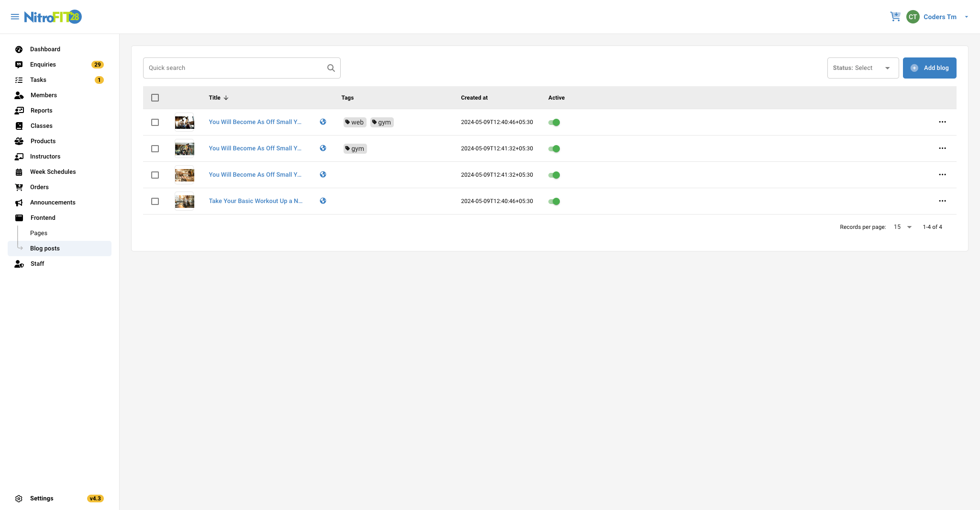Click globe icon on first blog row
Viewport: 980px width, 510px height.
(x=323, y=122)
